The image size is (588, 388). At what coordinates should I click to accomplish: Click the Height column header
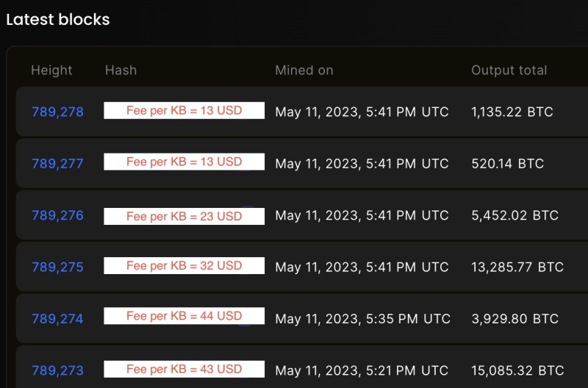[51, 71]
